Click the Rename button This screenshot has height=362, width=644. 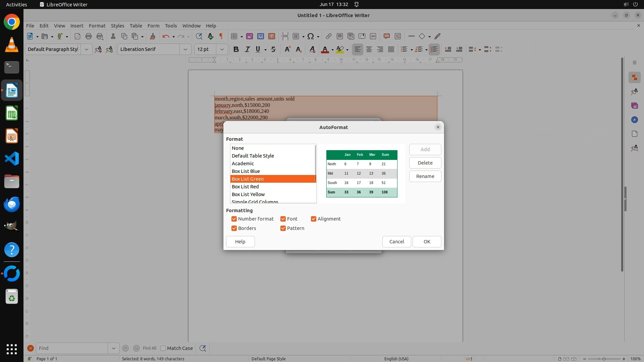click(x=425, y=176)
